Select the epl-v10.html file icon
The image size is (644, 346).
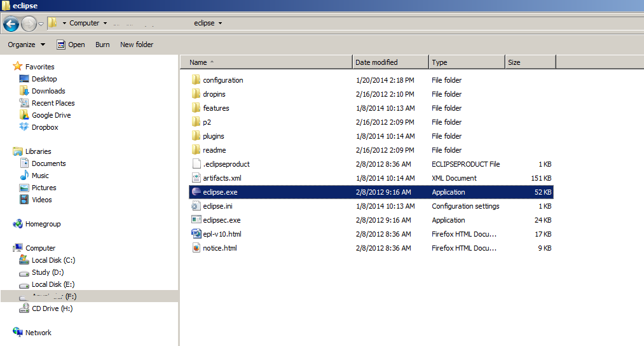(x=196, y=233)
